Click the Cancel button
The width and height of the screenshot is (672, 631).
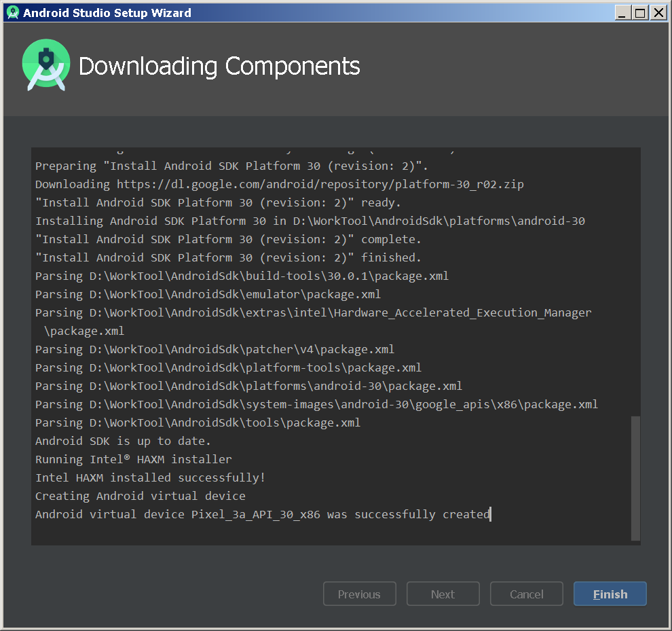click(526, 594)
